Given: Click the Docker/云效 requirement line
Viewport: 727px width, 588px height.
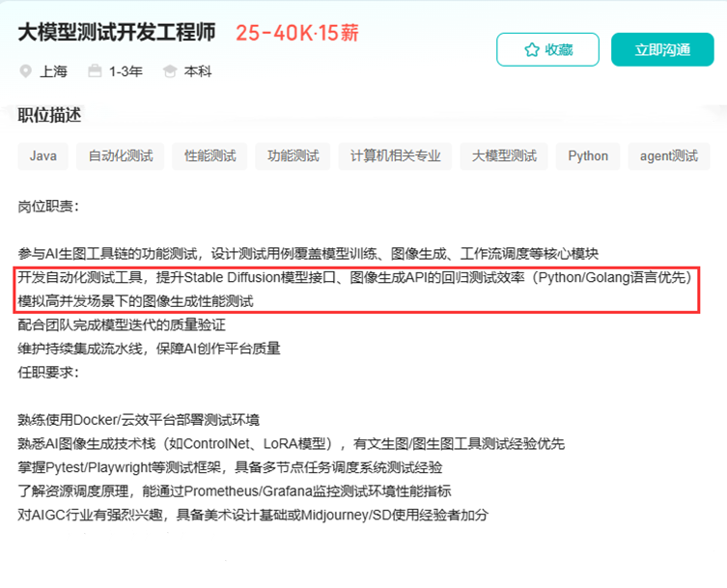Looking at the screenshot, I should [138, 420].
